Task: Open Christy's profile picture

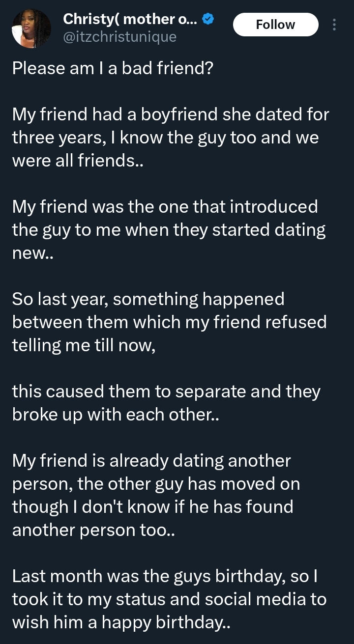Action: tap(30, 28)
